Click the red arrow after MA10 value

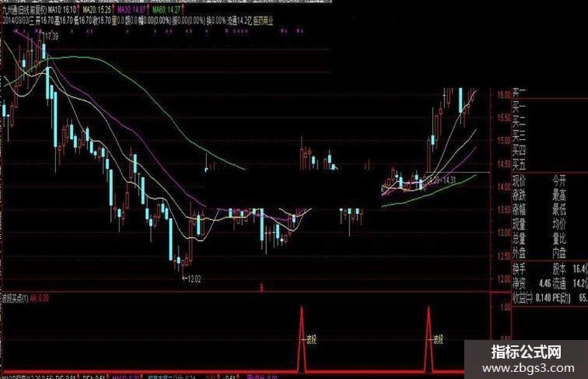click(x=78, y=9)
